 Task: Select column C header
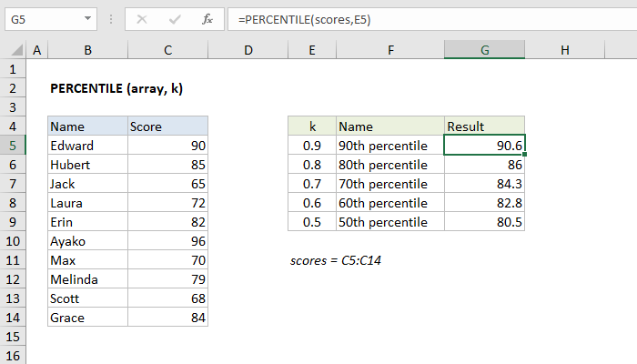coord(167,50)
